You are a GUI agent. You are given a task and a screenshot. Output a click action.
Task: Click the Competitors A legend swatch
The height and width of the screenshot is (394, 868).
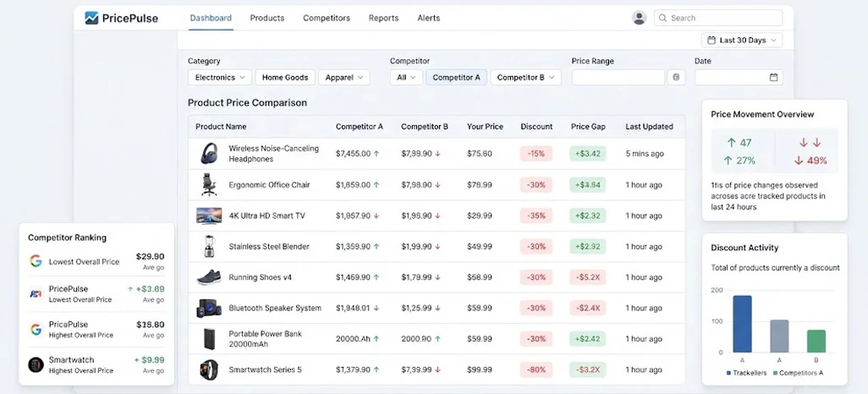click(774, 374)
